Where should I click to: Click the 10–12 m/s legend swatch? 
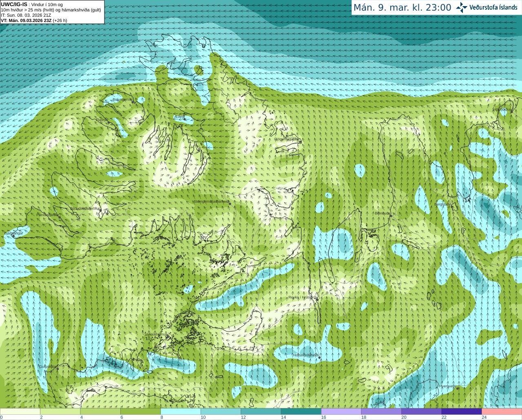(x=221, y=411)
